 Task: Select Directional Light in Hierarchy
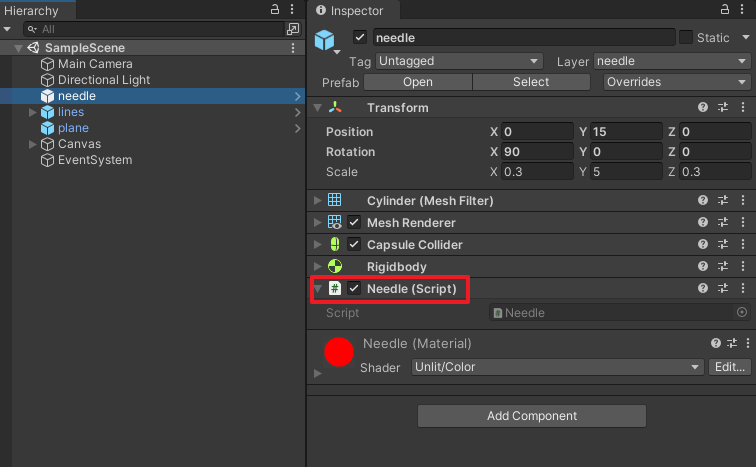click(104, 80)
